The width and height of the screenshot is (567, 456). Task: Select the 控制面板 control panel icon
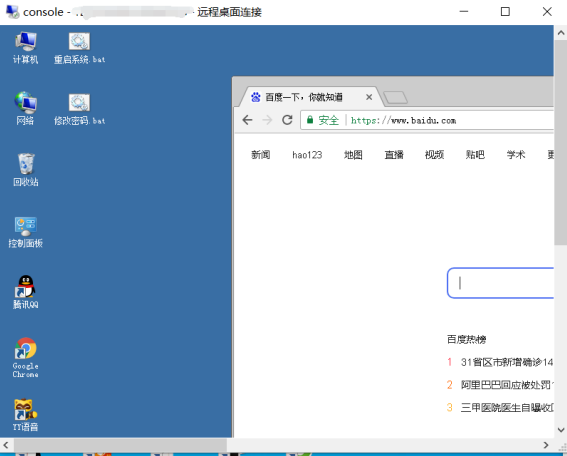click(x=25, y=231)
